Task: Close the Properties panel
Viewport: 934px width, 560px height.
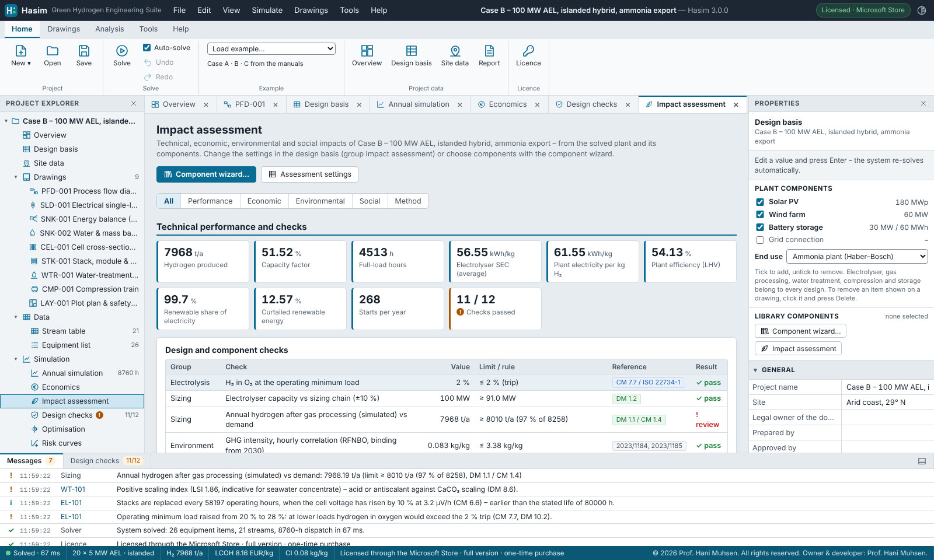Action: (923, 103)
